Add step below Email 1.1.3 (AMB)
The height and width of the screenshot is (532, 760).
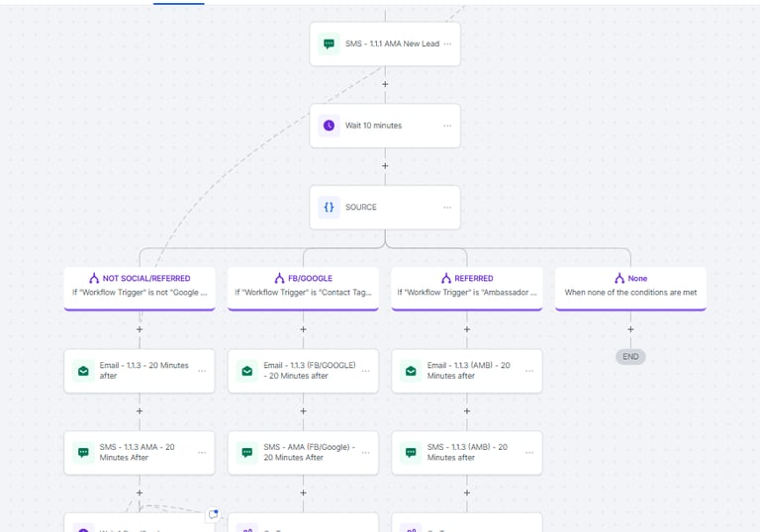point(467,411)
